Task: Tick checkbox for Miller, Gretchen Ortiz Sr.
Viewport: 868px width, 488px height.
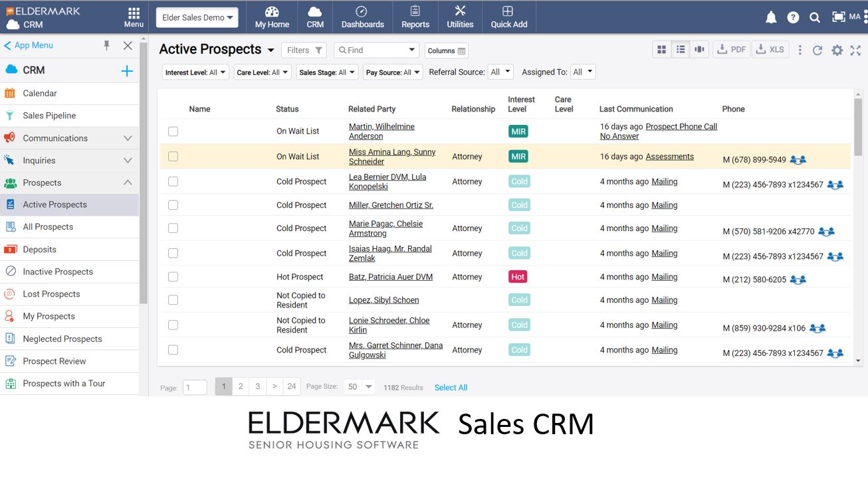Action: click(x=173, y=205)
